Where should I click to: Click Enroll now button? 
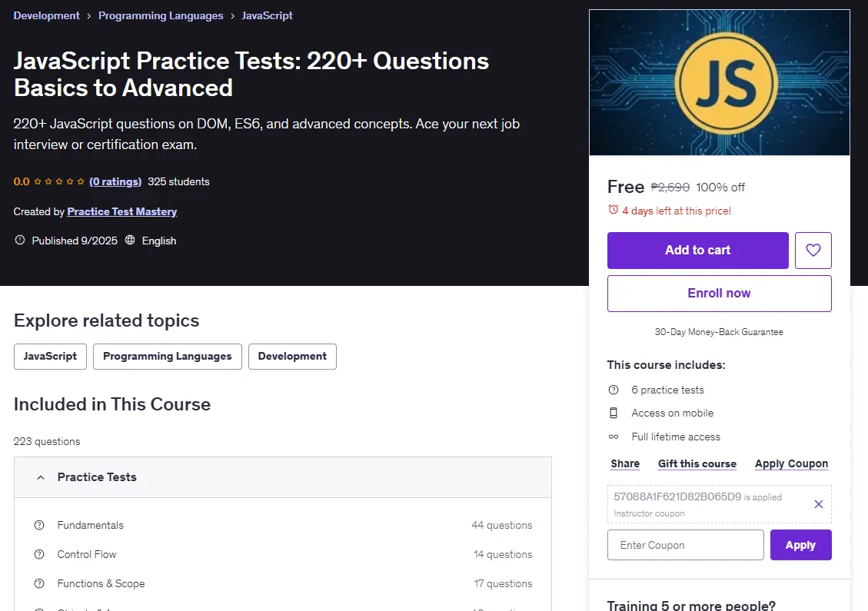pos(719,294)
